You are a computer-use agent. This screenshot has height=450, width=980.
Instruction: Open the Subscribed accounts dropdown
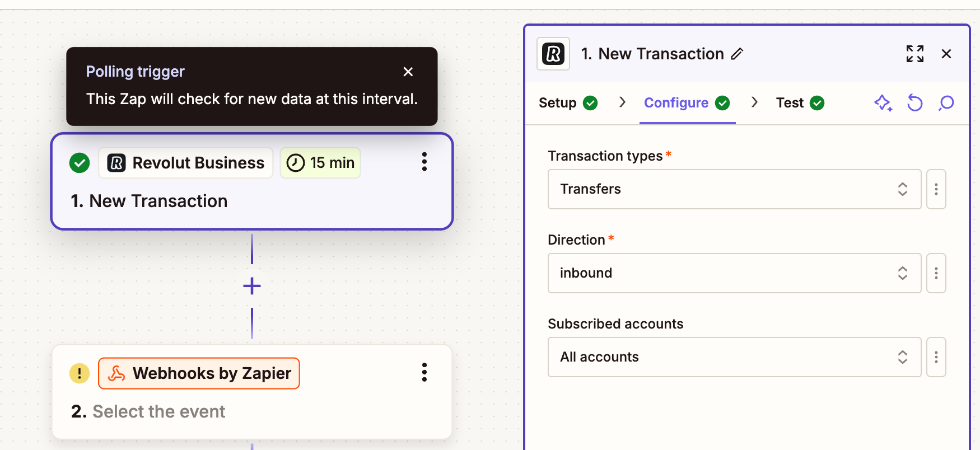pyautogui.click(x=734, y=357)
